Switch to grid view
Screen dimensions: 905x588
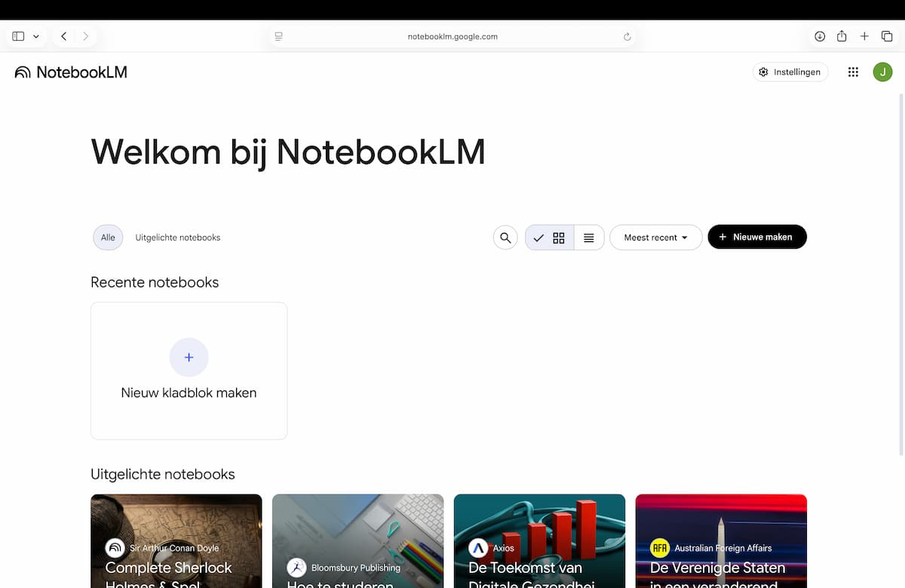click(x=550, y=237)
